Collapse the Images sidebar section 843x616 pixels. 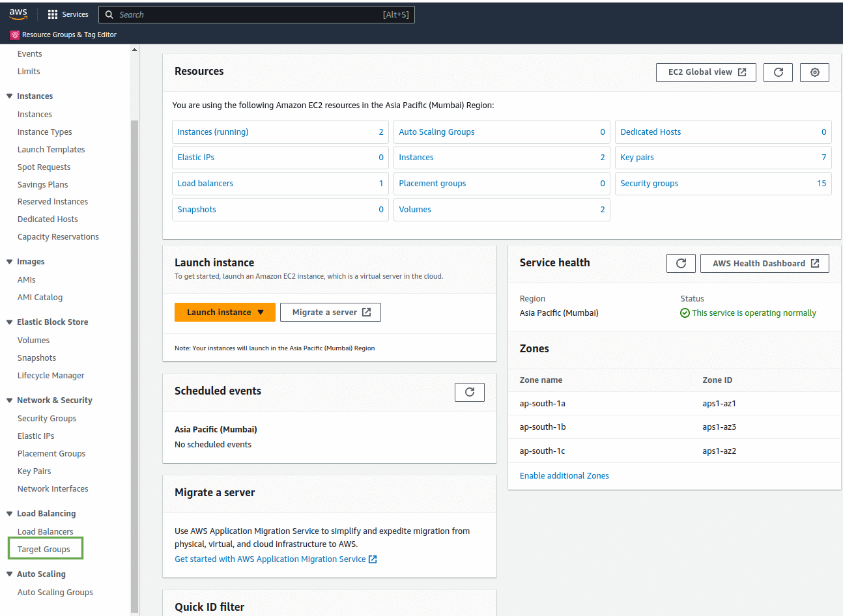pos(9,261)
